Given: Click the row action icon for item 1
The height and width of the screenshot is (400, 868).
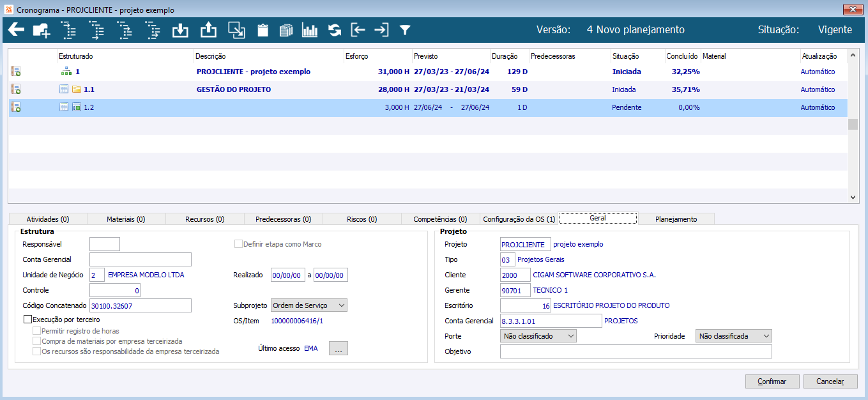Looking at the screenshot, I should click(16, 72).
